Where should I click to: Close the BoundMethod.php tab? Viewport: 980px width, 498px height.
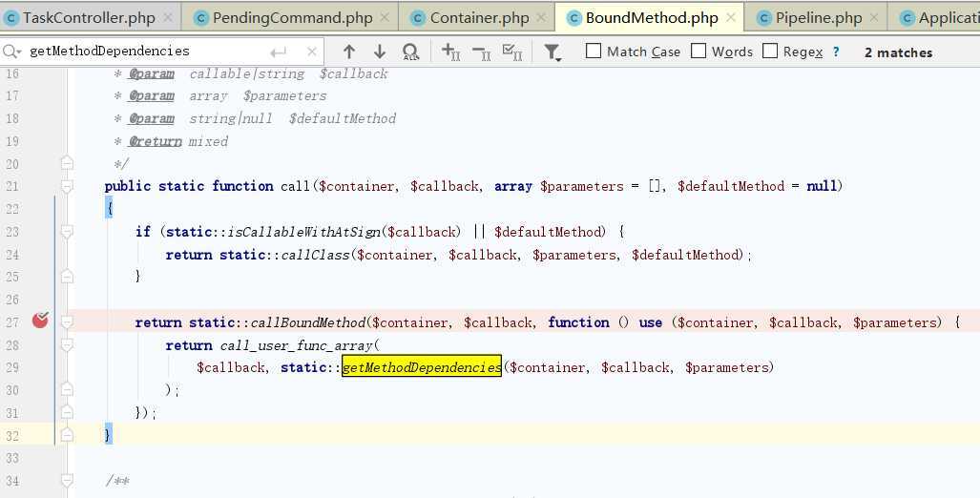pyautogui.click(x=730, y=17)
